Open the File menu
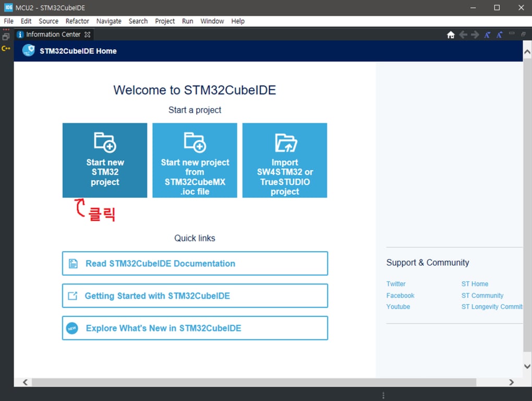The width and height of the screenshot is (532, 401). (x=8, y=21)
